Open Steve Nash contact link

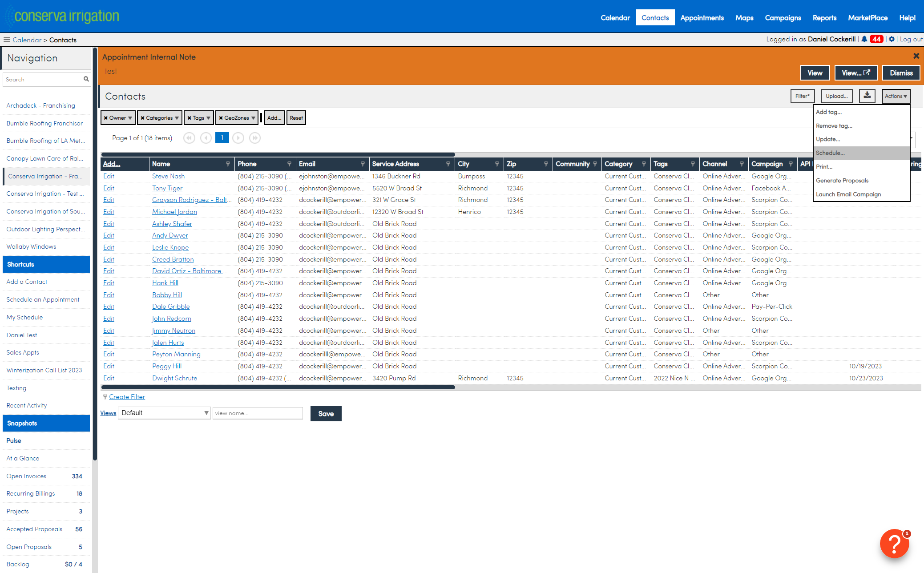pos(168,176)
